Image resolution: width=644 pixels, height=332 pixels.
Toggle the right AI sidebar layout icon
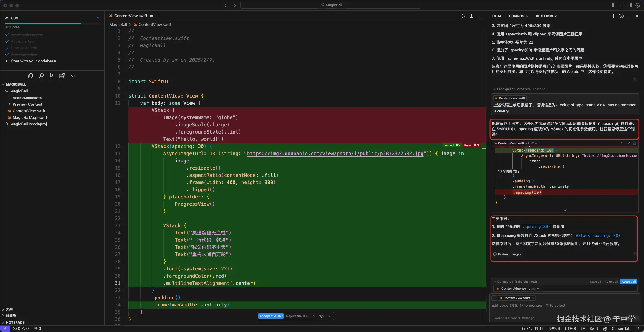(x=630, y=5)
